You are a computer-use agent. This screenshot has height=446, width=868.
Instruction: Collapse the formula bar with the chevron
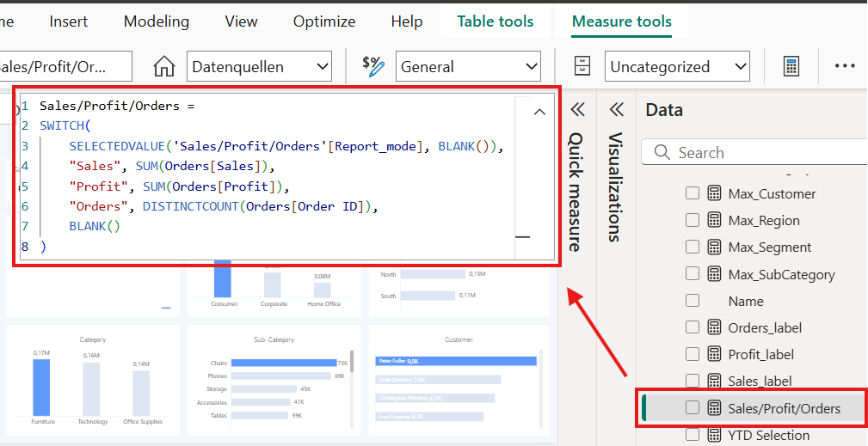[x=539, y=113]
